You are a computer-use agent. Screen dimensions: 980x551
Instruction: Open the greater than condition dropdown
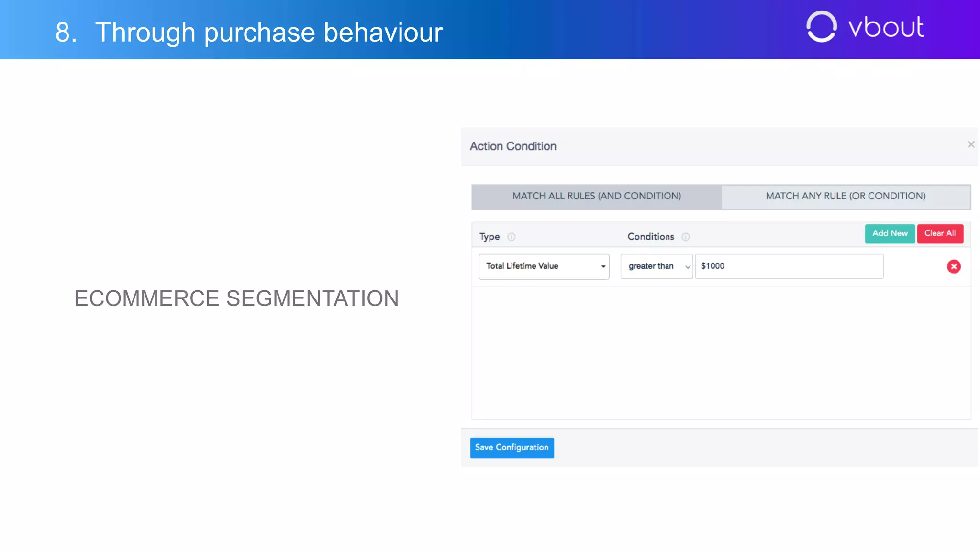click(657, 266)
